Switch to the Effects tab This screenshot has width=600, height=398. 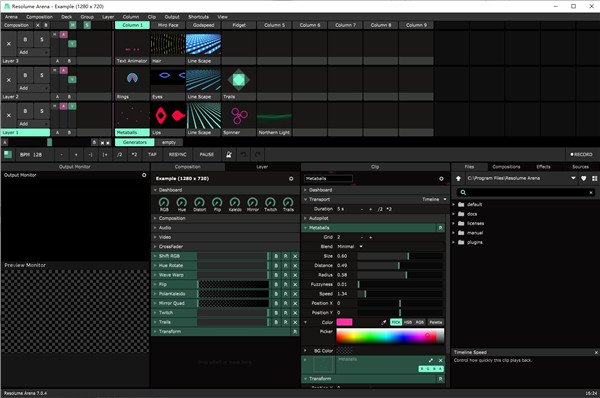pos(543,167)
